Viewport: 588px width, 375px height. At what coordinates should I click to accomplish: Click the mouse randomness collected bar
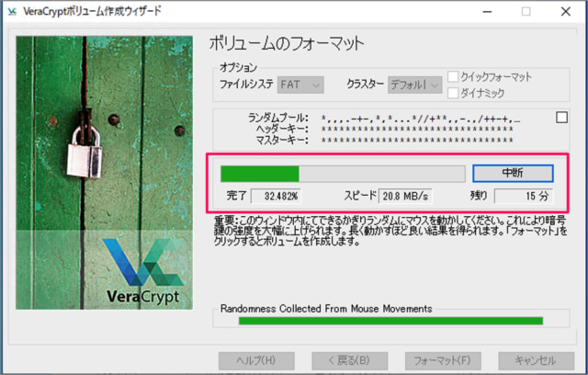[390, 321]
